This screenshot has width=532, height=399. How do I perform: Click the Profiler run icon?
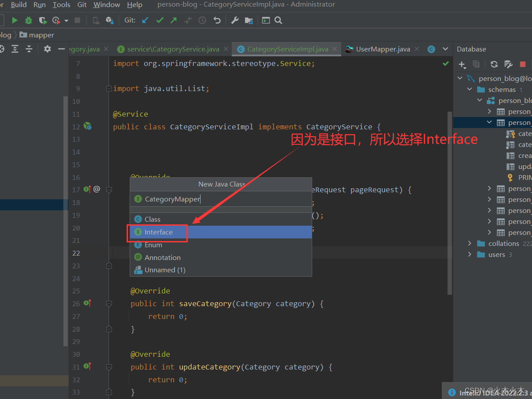pos(56,20)
